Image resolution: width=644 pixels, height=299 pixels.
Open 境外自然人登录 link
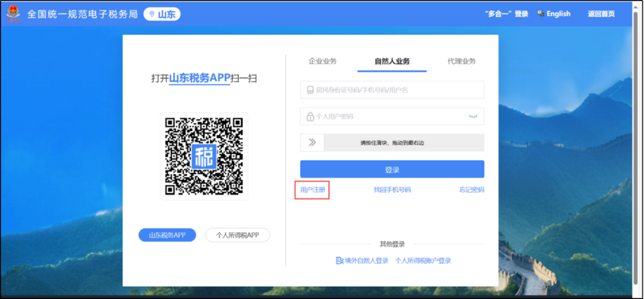(x=366, y=260)
